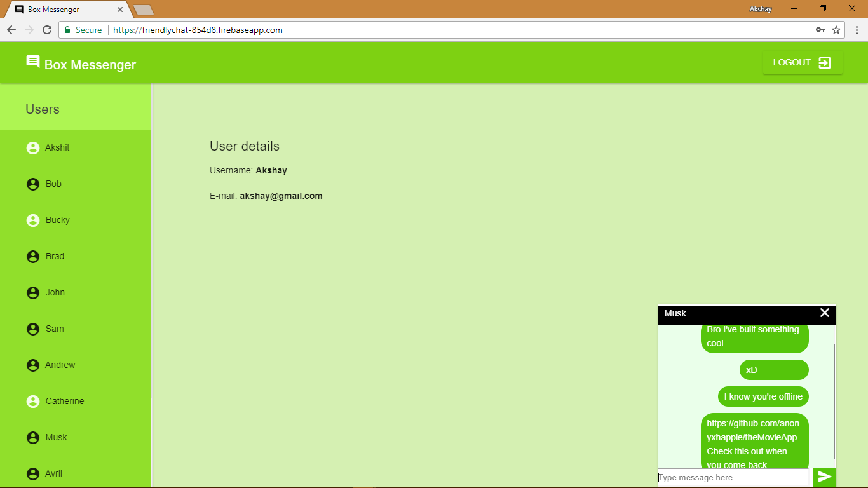Log out using the LOGOUT button
868x488 pixels.
(803, 62)
